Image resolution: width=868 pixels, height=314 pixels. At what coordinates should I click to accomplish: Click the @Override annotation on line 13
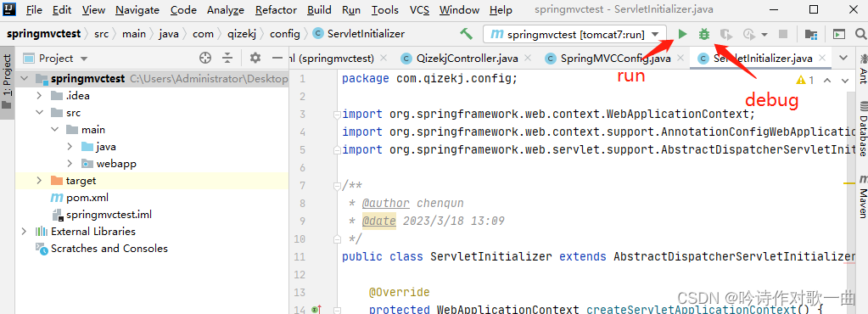click(x=399, y=292)
